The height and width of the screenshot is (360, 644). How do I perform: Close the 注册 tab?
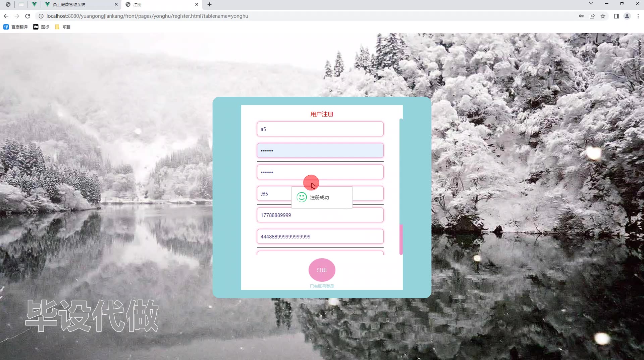click(197, 4)
